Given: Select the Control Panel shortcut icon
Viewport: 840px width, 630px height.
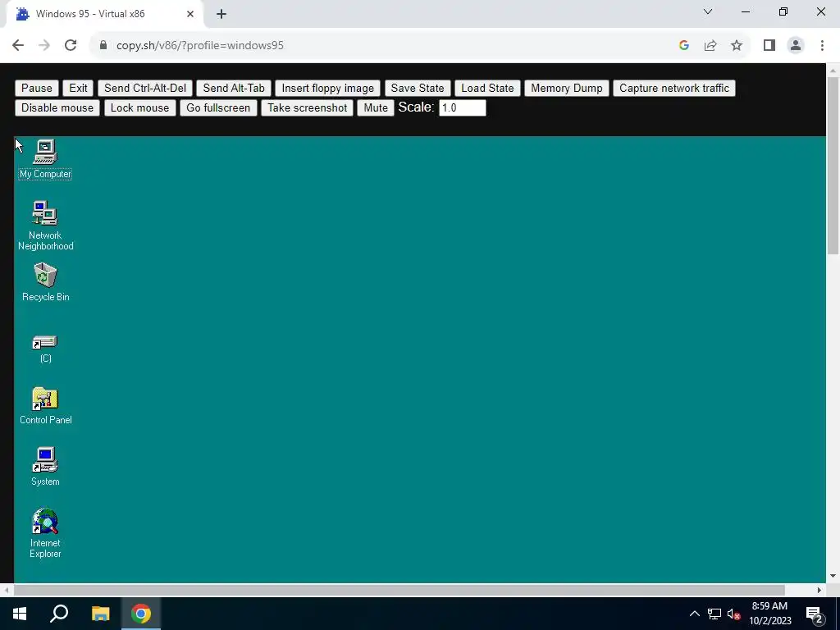Looking at the screenshot, I should [x=46, y=405].
